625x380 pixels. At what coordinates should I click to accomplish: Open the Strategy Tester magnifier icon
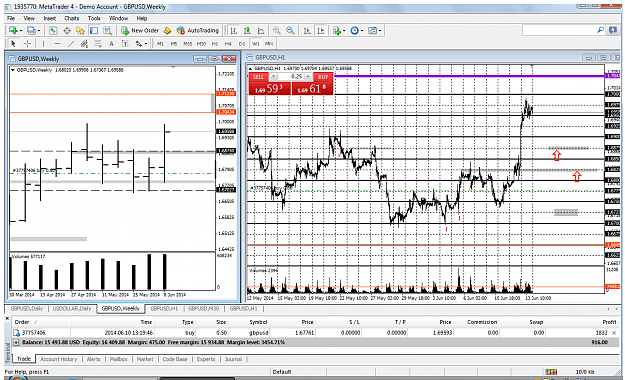(x=107, y=31)
